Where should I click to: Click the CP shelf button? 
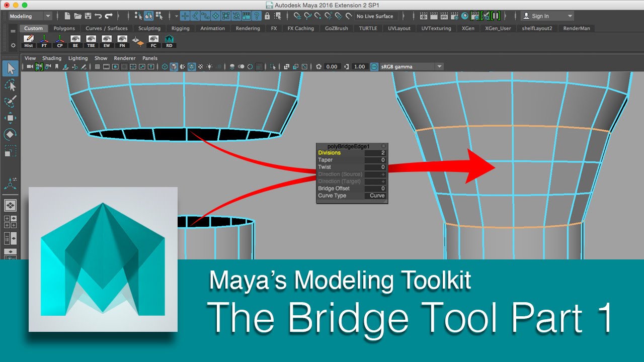(60, 41)
